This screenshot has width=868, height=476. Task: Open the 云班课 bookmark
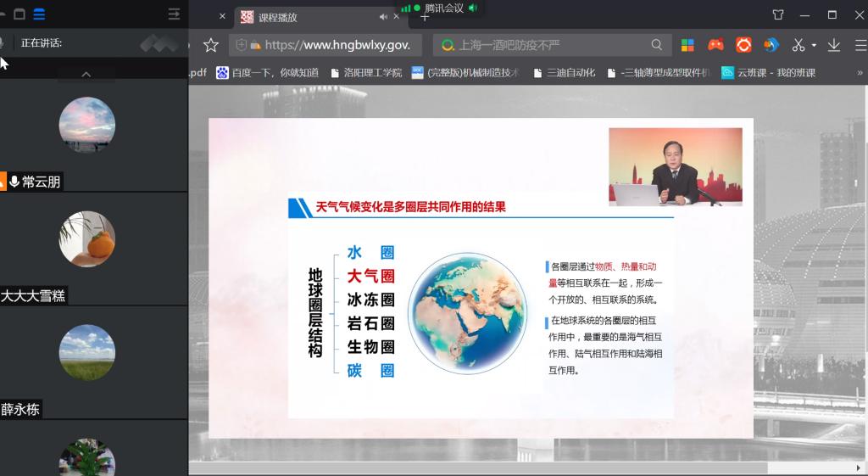coord(768,73)
